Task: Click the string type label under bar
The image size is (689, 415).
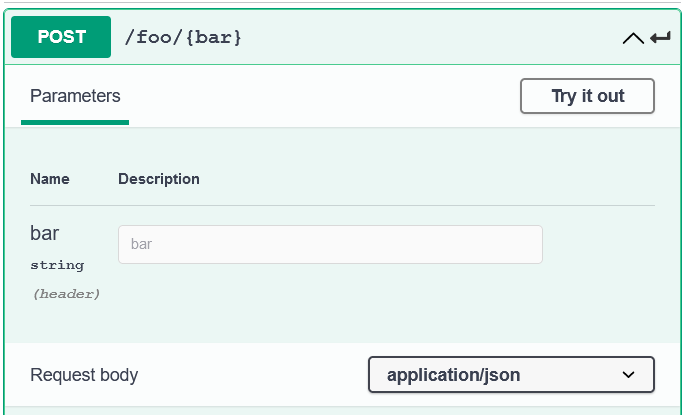Action: tap(57, 265)
